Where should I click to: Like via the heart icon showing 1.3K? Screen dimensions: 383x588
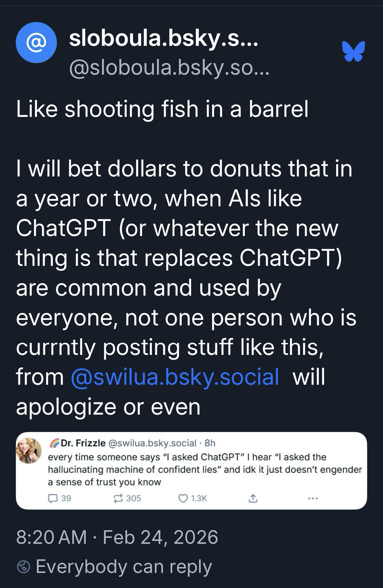click(182, 498)
